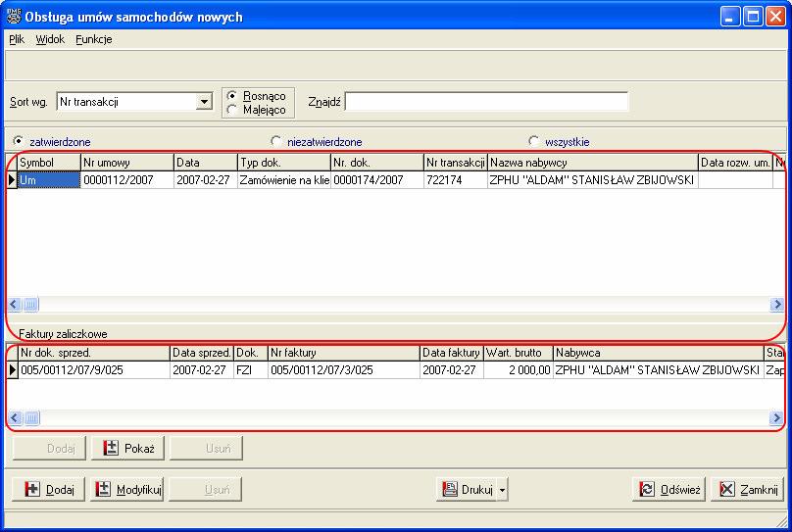Open the Funkcje menu
The width and height of the screenshot is (792, 532).
click(x=94, y=39)
